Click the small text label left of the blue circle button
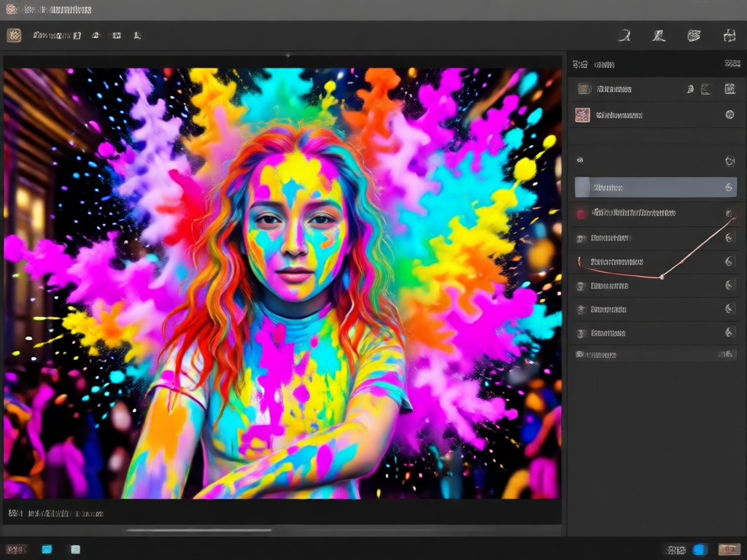Screen dimensions: 747x560 tap(676, 550)
